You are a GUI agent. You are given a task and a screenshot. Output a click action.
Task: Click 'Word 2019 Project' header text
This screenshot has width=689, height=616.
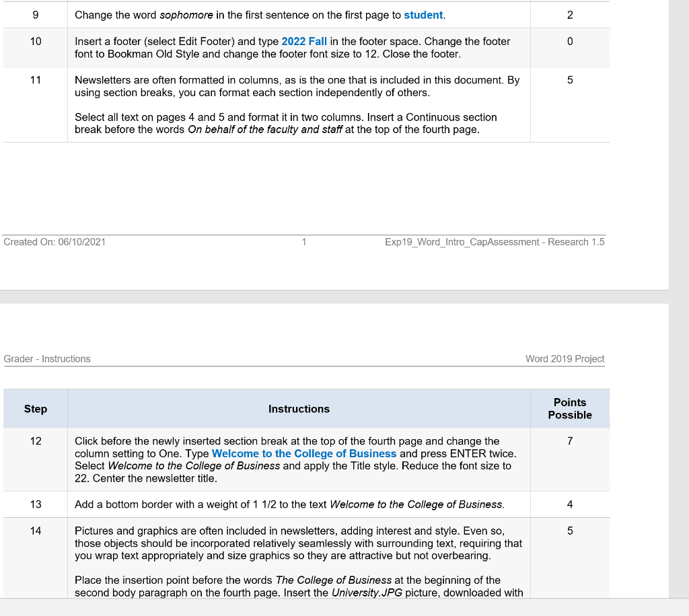pos(565,358)
